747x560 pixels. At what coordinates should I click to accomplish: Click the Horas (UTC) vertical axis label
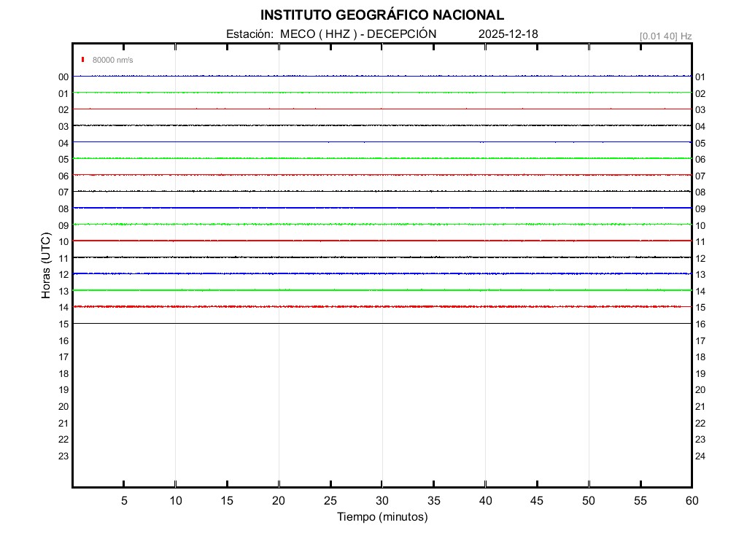pos(46,266)
